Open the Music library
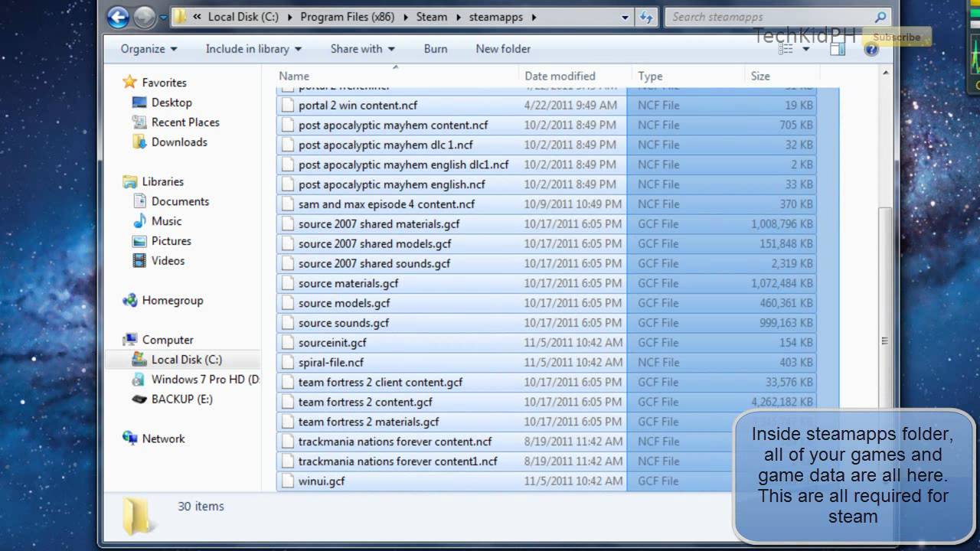980x551 pixels. point(166,221)
